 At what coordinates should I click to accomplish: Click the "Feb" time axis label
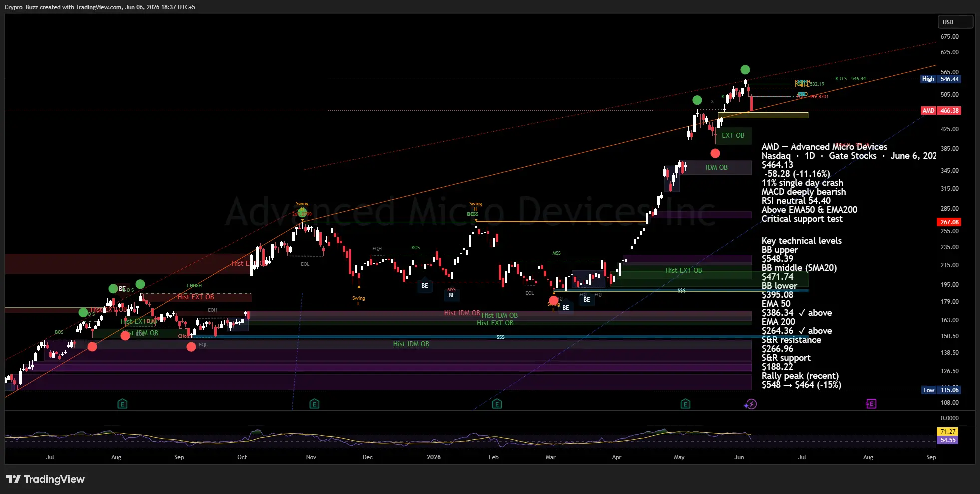494,457
